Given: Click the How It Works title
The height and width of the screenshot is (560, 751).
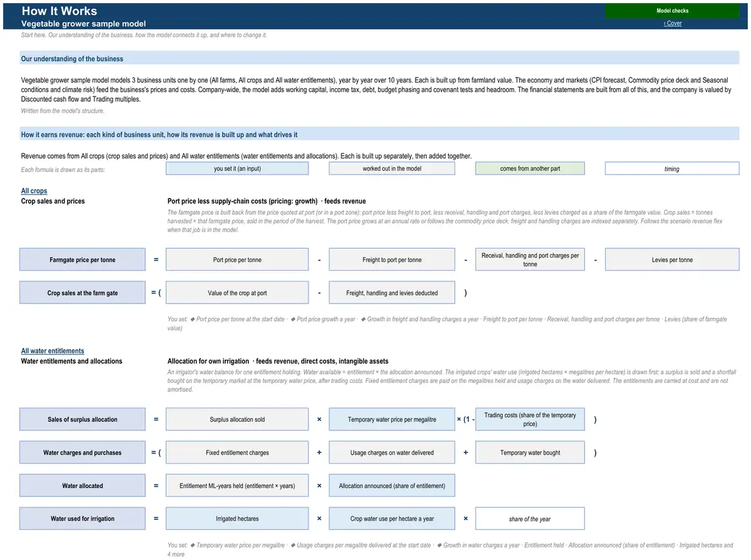Looking at the screenshot, I should click(x=59, y=11).
